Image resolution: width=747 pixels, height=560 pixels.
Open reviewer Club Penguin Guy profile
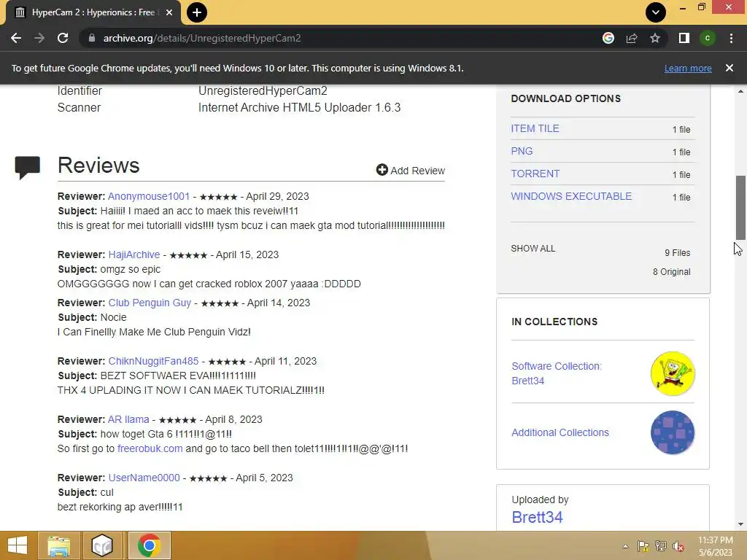coord(150,303)
